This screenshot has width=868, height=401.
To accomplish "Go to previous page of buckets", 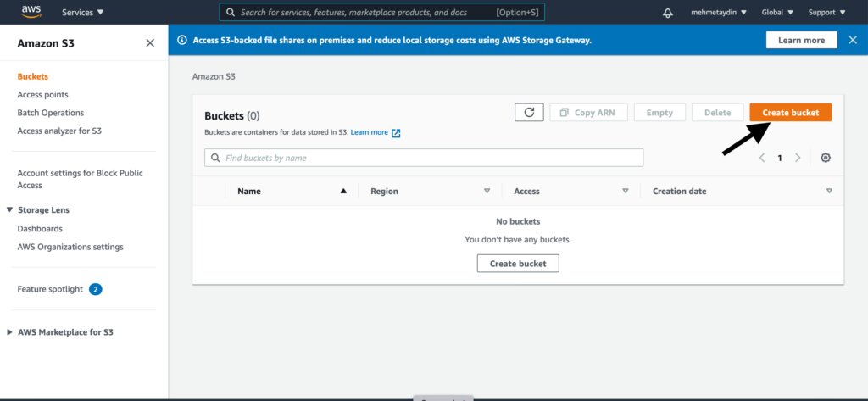I will pyautogui.click(x=762, y=158).
